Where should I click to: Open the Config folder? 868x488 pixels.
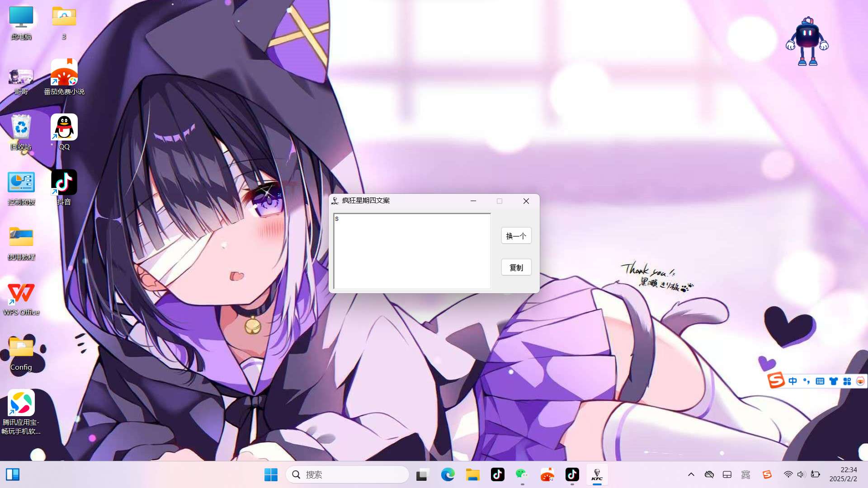[x=21, y=353]
